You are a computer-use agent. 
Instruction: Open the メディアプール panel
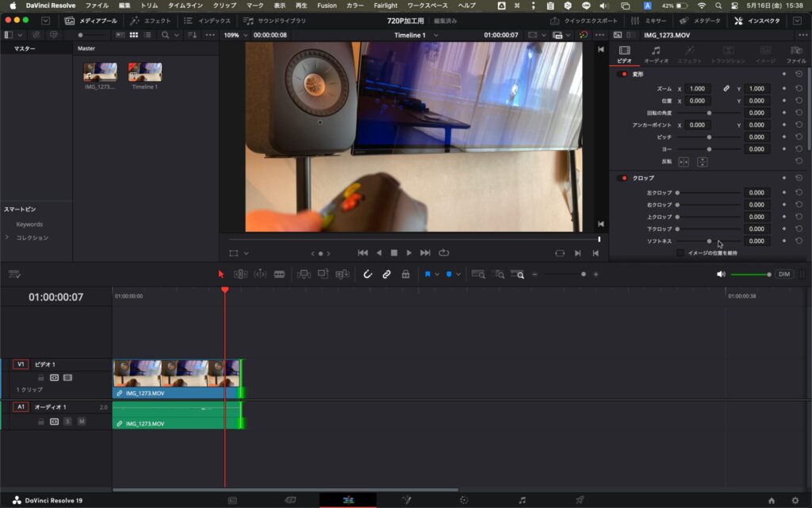click(x=91, y=21)
